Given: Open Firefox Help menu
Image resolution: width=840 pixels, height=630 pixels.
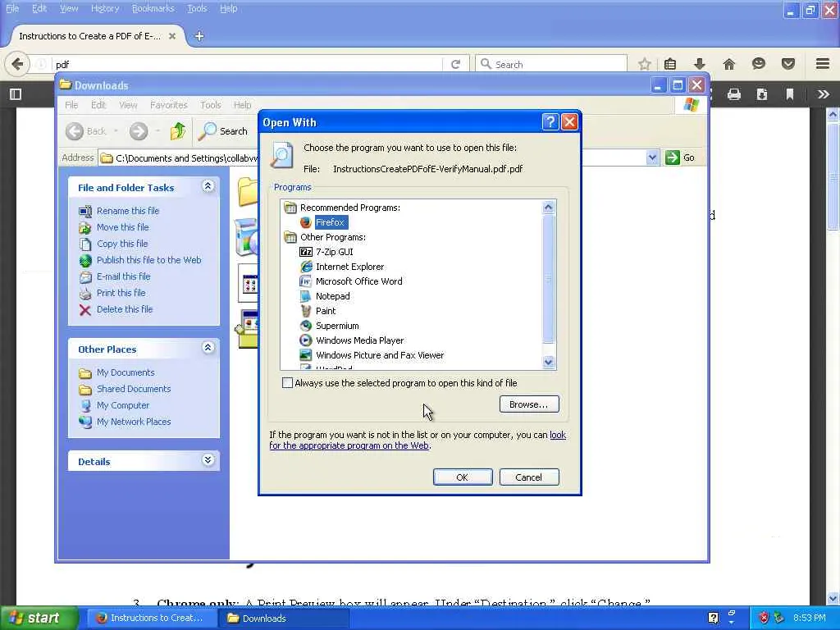Looking at the screenshot, I should click(229, 8).
